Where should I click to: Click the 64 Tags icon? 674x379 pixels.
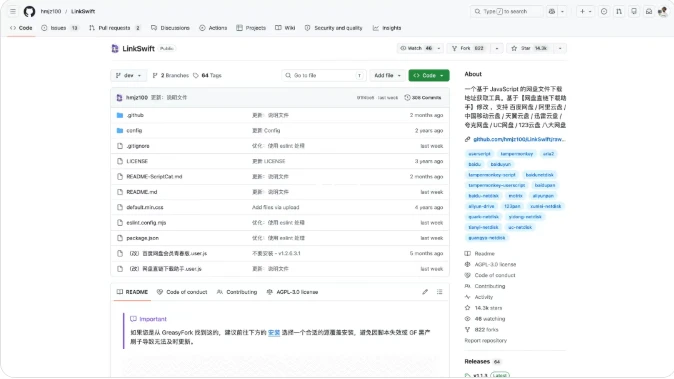pos(196,75)
